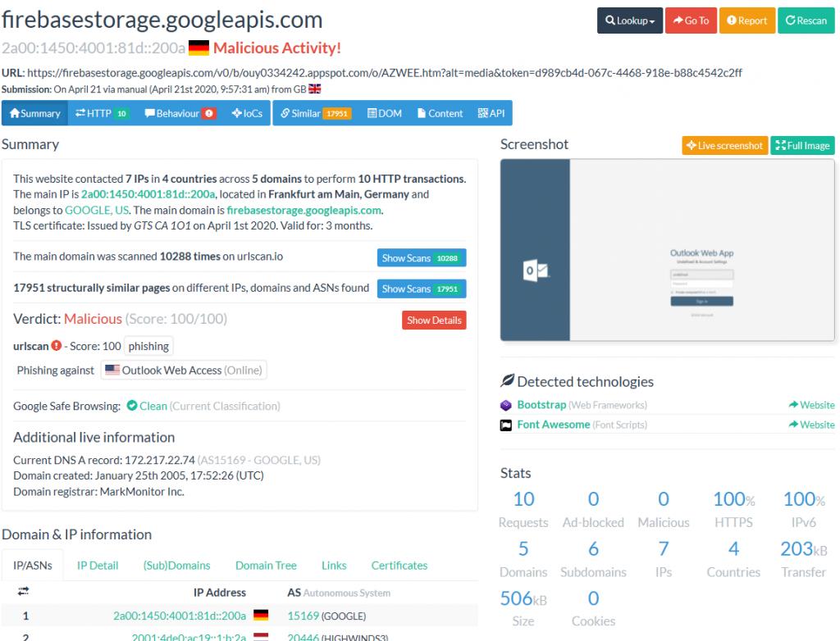Click the 0 Cookies stat
Screen dimensions: 840x641
[593, 609]
